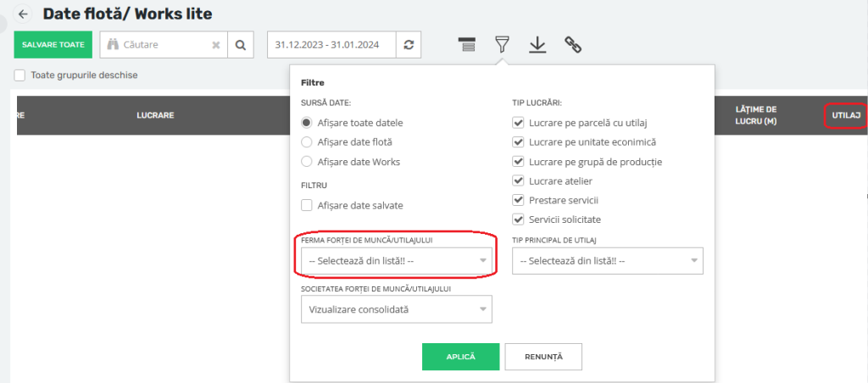Open Ferma forței de muncă/utilajului dropdown

(x=396, y=261)
